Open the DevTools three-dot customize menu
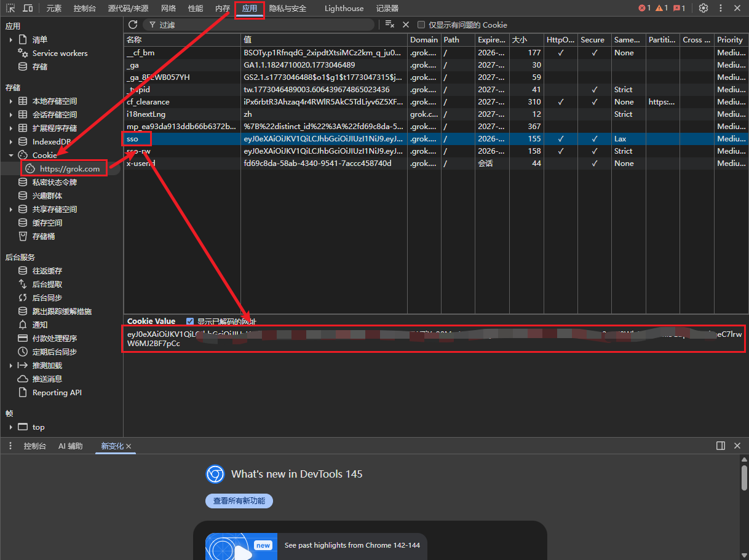 coord(721,8)
